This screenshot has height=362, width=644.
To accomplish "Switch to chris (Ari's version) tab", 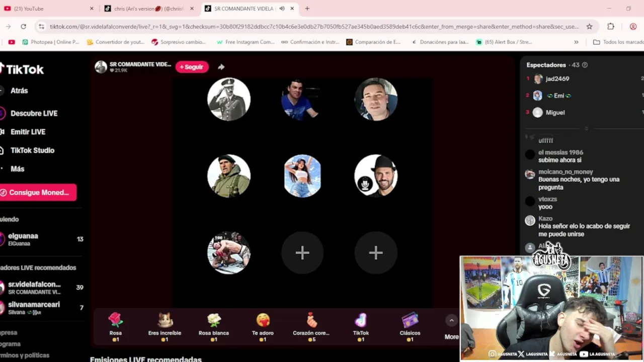I will tap(149, 9).
